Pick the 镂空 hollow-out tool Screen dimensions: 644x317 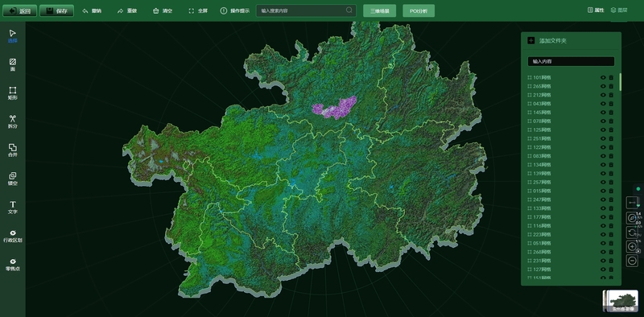[x=12, y=179]
